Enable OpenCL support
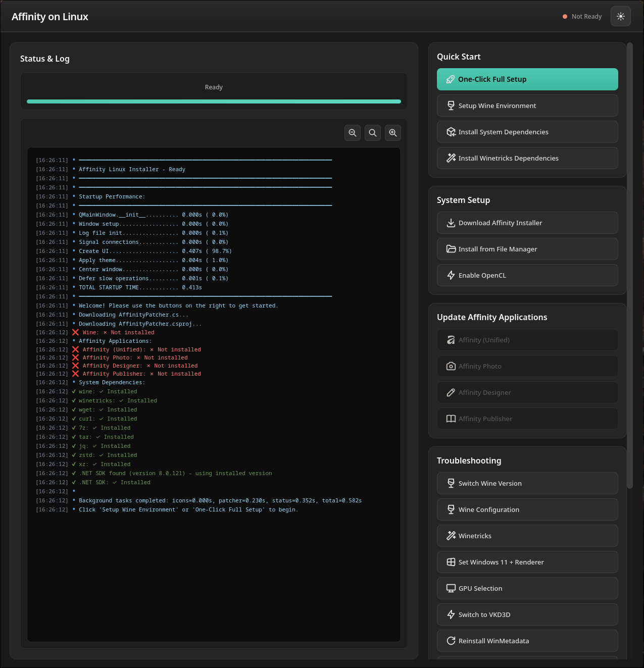This screenshot has width=644, height=668. pos(527,275)
